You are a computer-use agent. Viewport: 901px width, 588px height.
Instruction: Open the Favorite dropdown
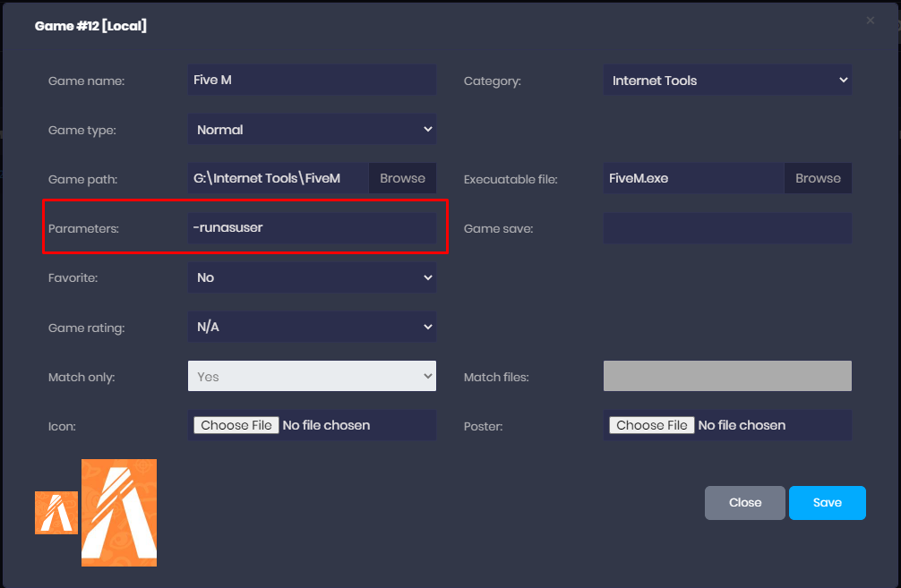(312, 277)
